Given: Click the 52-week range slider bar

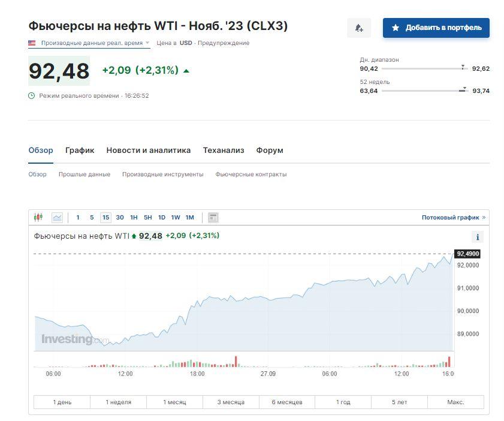Looking at the screenshot, I should tap(424, 91).
